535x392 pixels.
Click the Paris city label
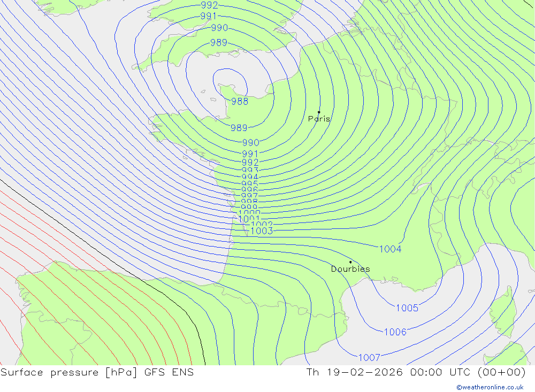pyautogui.click(x=319, y=119)
